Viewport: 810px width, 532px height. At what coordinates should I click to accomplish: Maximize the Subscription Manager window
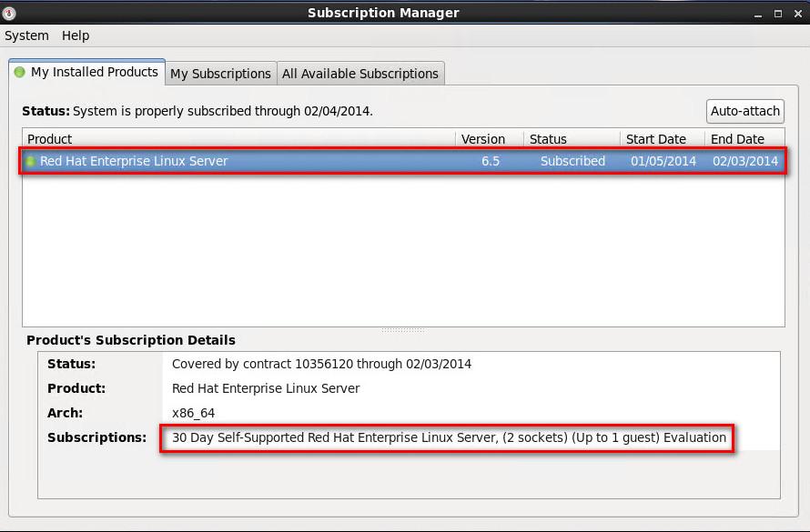[778, 14]
